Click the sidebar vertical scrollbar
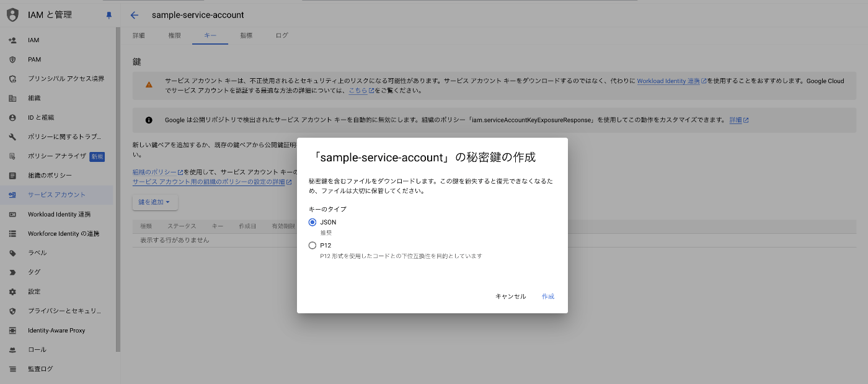 tap(118, 189)
